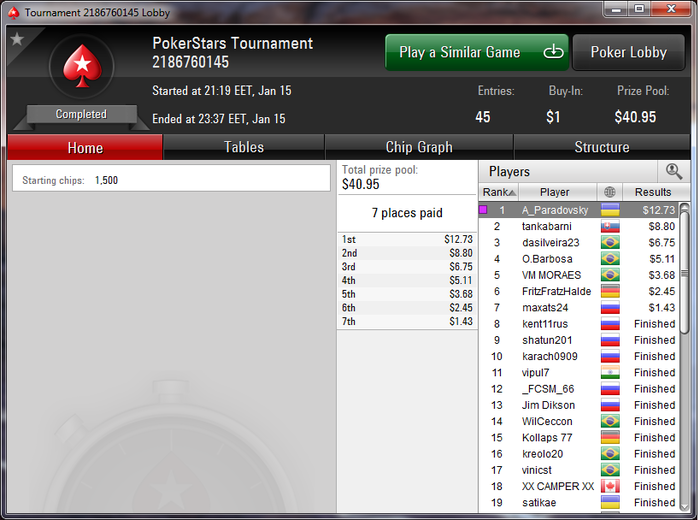Sort list by Results column header

[x=653, y=192]
